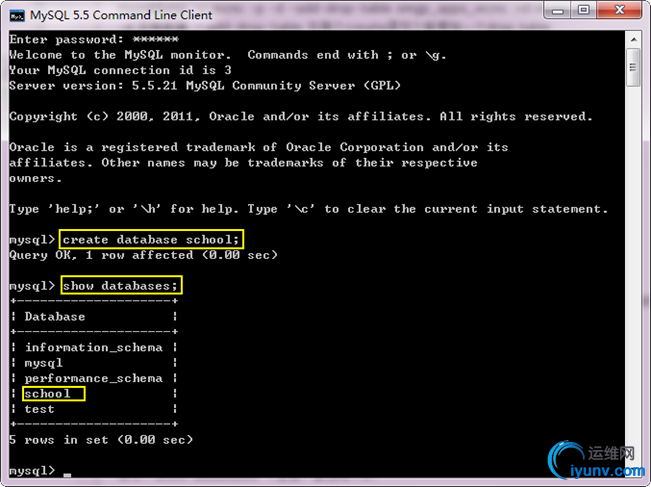Click the 'information_schema' row
Viewport: 651px width, 487px height.
pyautogui.click(x=94, y=347)
